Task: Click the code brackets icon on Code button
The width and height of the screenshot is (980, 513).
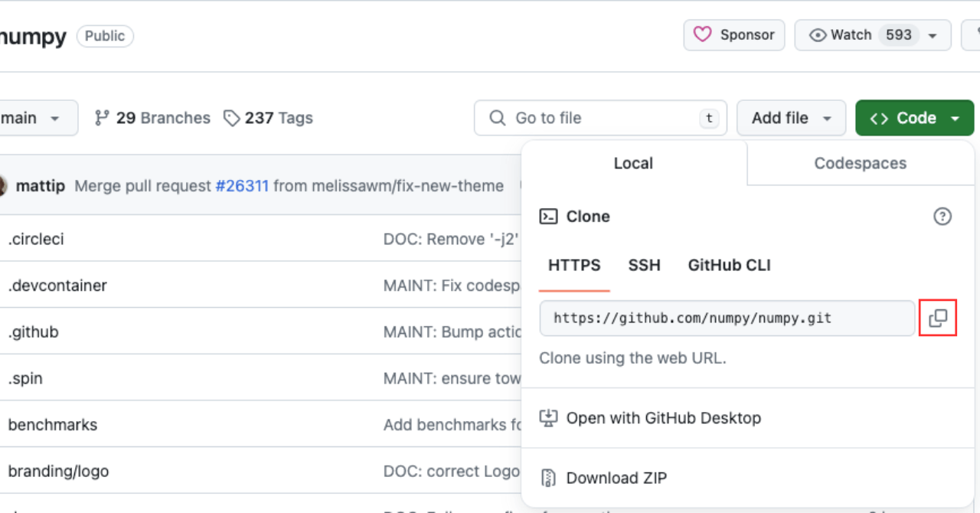Action: coord(879,118)
